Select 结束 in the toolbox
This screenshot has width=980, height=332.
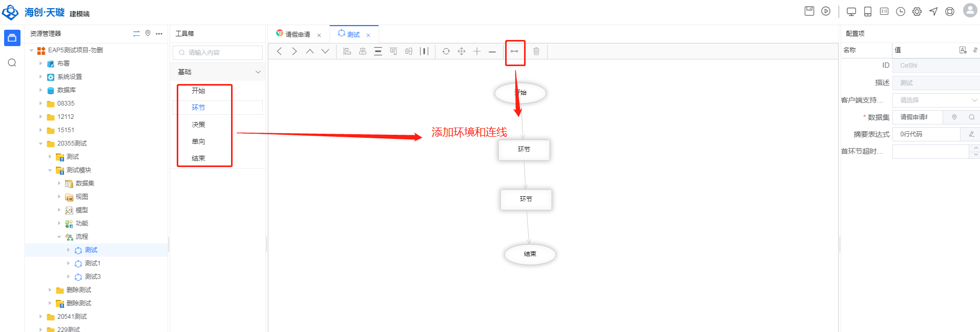[x=198, y=158]
